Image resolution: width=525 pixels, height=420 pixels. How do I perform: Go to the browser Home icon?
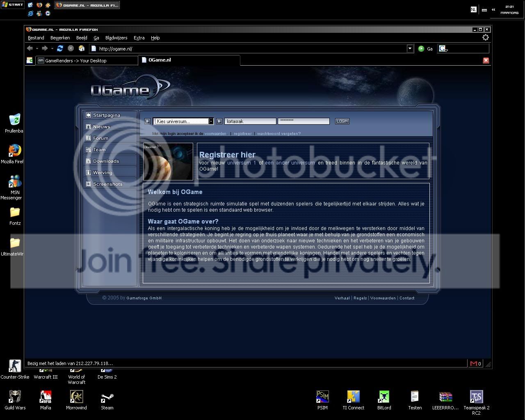tap(81, 48)
